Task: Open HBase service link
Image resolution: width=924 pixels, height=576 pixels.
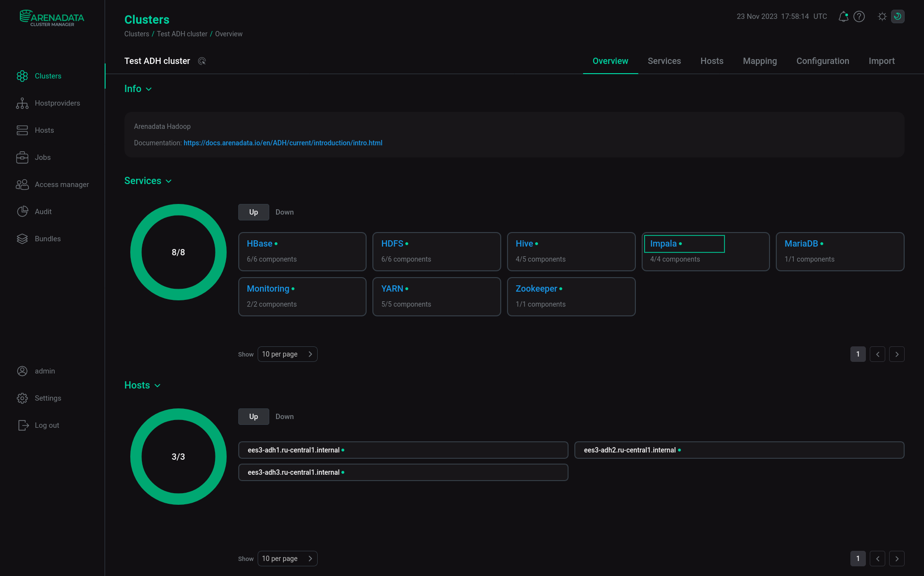Action: tap(260, 244)
